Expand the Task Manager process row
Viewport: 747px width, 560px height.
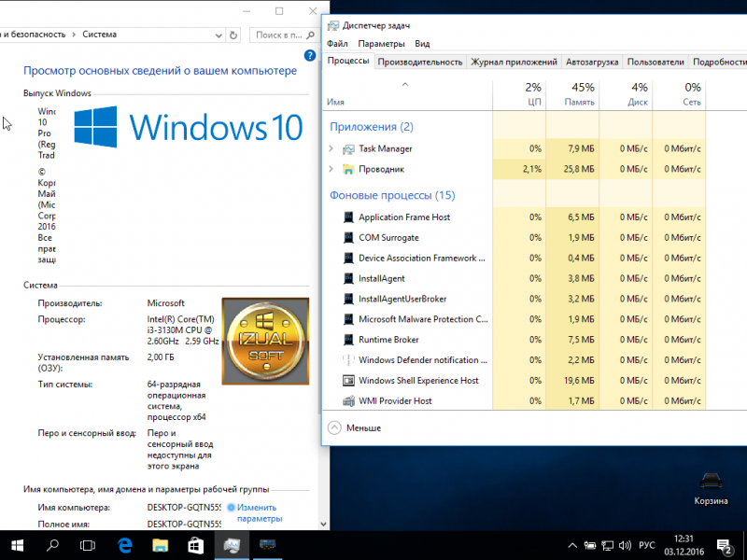[x=331, y=148]
